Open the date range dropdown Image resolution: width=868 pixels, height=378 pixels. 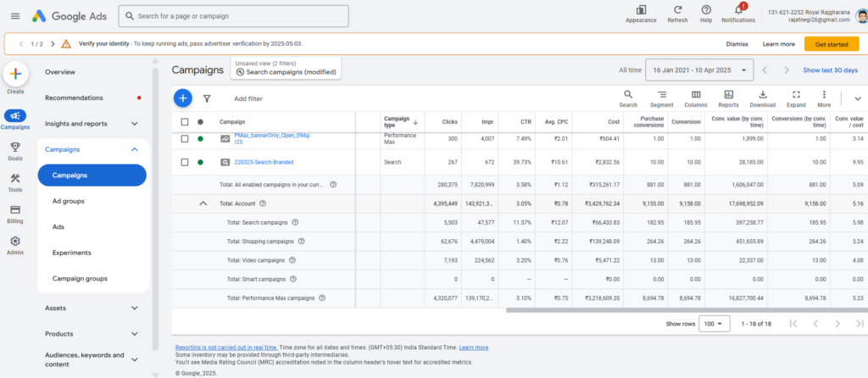[699, 70]
